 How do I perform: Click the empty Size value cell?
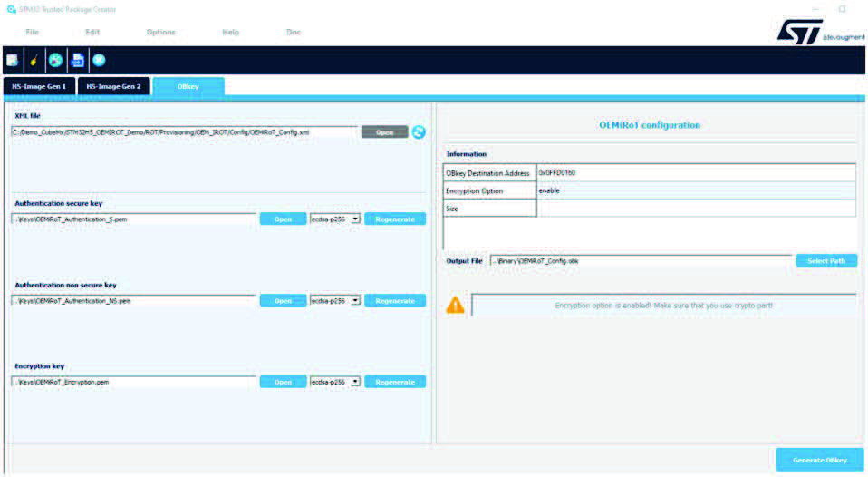(x=696, y=209)
